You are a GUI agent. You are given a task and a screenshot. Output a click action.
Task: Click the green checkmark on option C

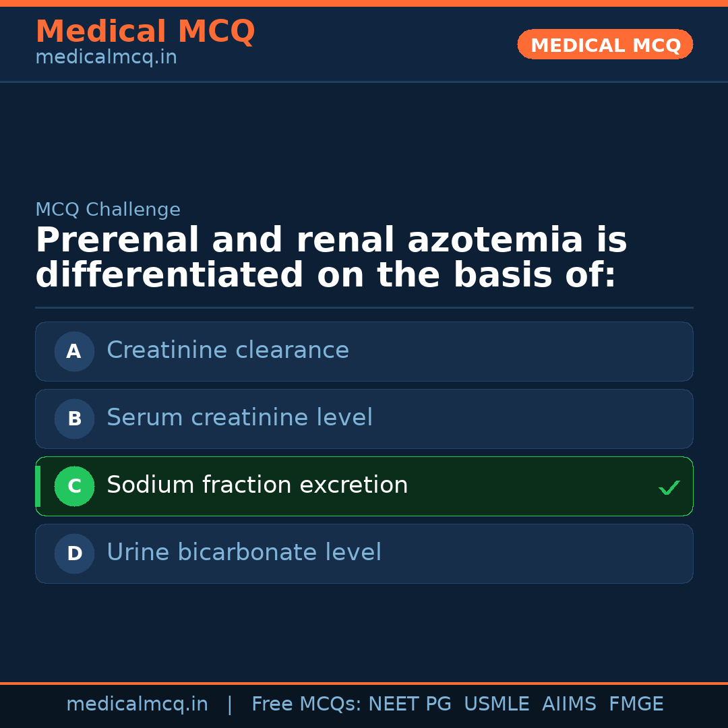click(x=669, y=487)
